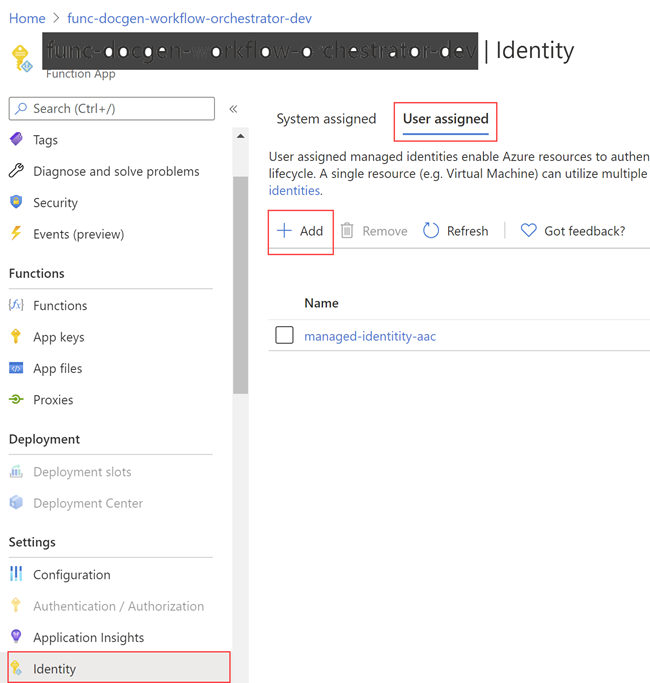Click the Deployment Center cube icon
The width and height of the screenshot is (650, 683).
(x=16, y=502)
